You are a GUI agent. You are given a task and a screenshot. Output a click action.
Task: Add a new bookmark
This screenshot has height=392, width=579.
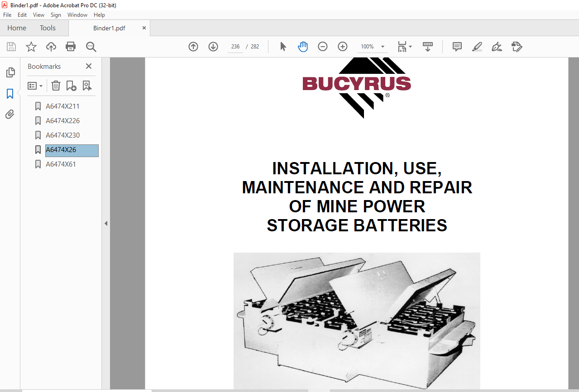pyautogui.click(x=71, y=86)
